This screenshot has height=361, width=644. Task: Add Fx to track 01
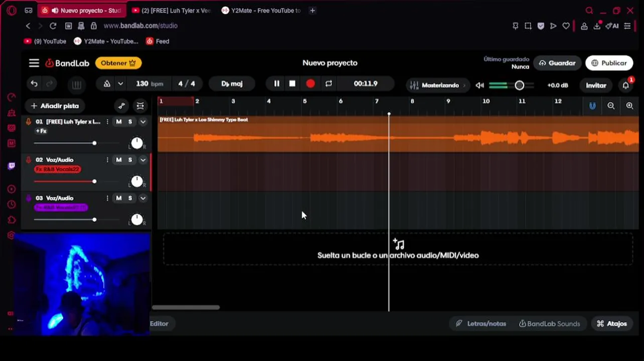click(x=41, y=131)
